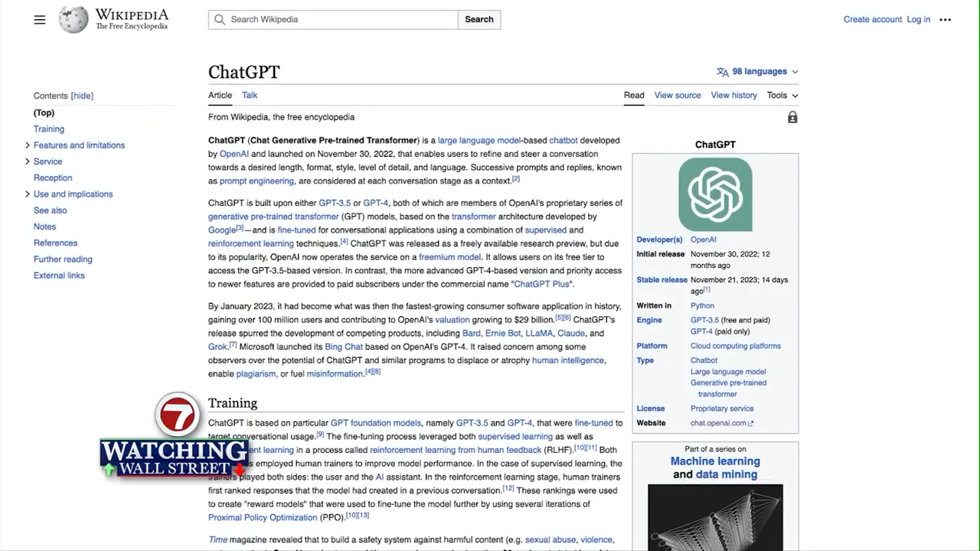Hide the Contents sidebar

(82, 96)
